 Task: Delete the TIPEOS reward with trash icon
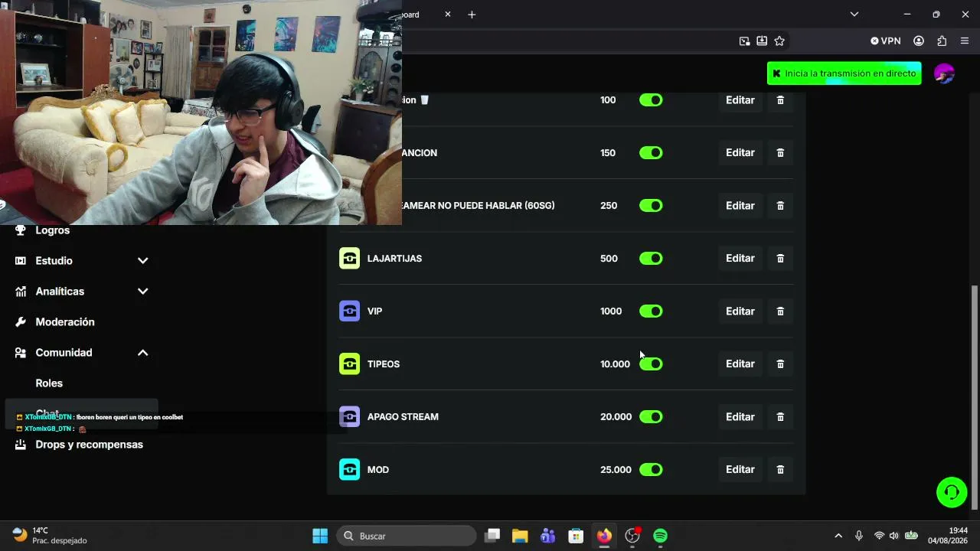coord(780,364)
